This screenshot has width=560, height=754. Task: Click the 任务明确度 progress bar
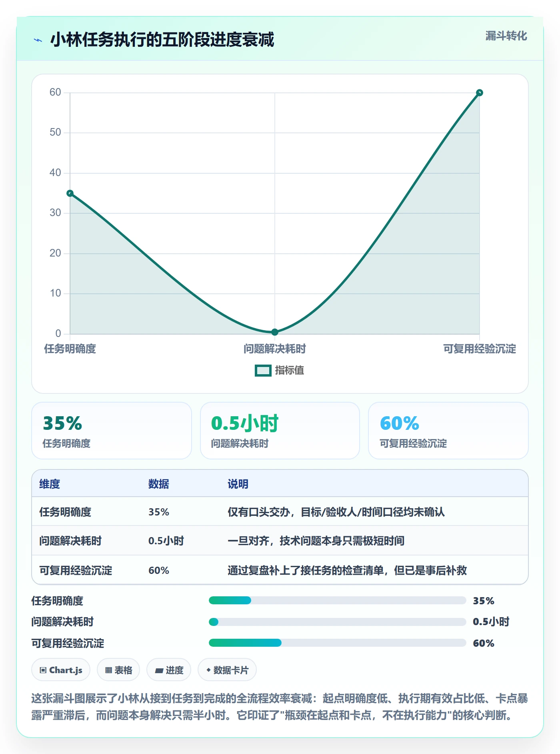tap(338, 600)
